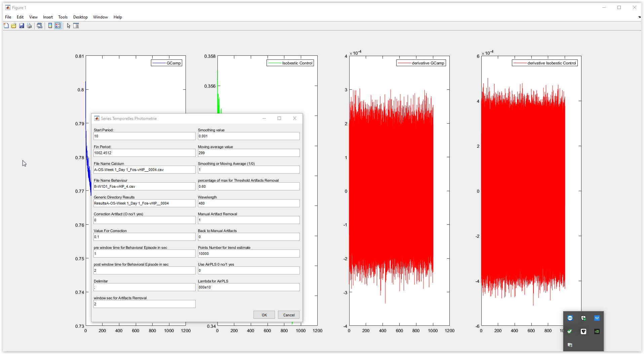Click the GCamp legend box
The width and height of the screenshot is (644, 354).
coord(167,63)
